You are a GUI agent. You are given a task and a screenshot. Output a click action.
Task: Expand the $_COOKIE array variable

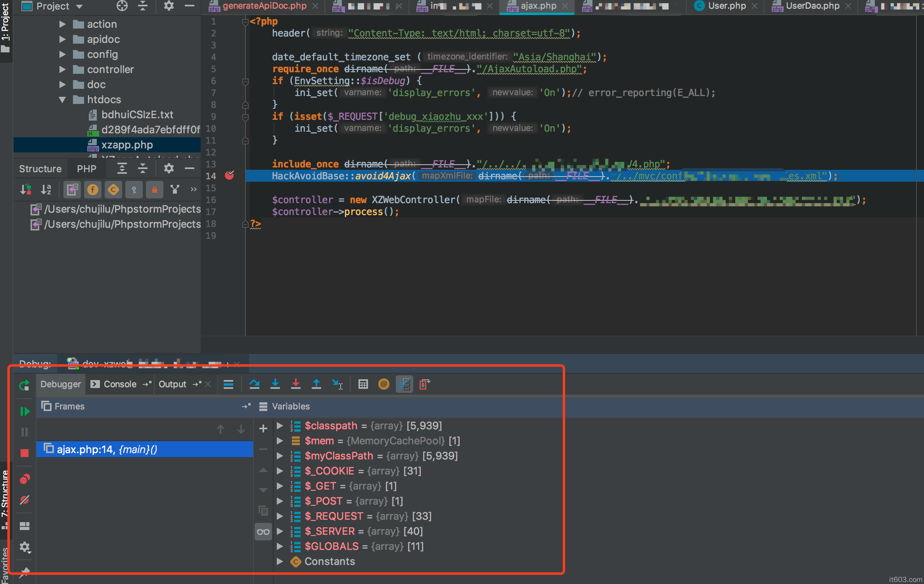coord(280,471)
